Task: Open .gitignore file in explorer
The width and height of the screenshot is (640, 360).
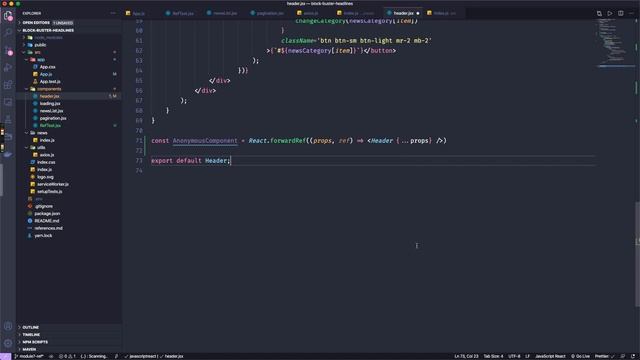Action: point(44,206)
